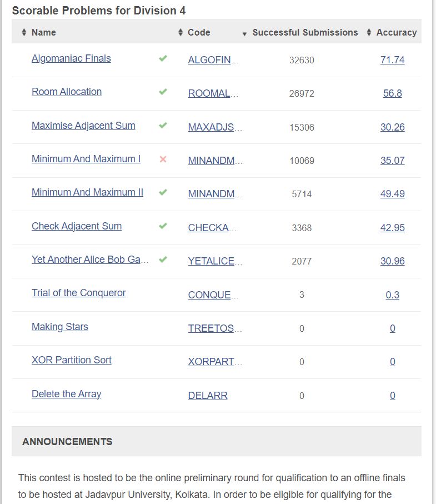The width and height of the screenshot is (436, 504).
Task: Click green checkmark beside Room Allocation
Action: coord(163,92)
